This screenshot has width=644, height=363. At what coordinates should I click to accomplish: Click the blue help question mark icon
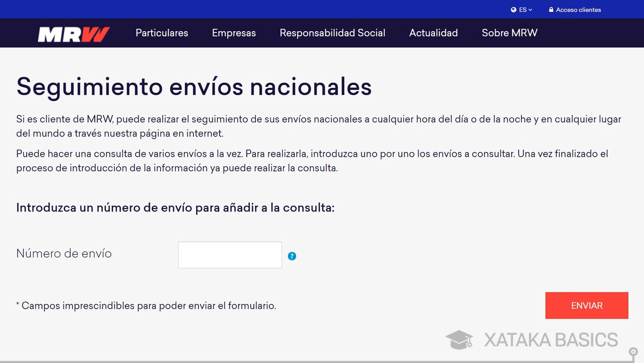coord(292,256)
